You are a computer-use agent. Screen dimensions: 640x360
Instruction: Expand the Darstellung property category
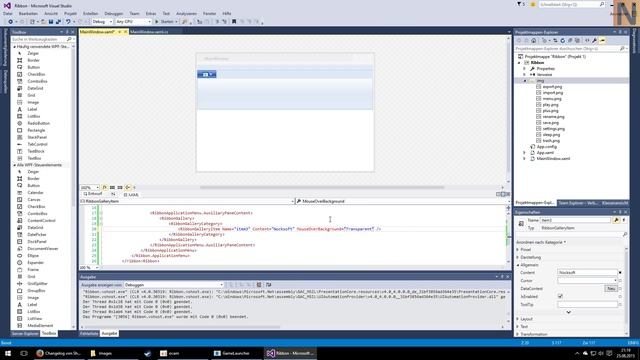pos(518,258)
